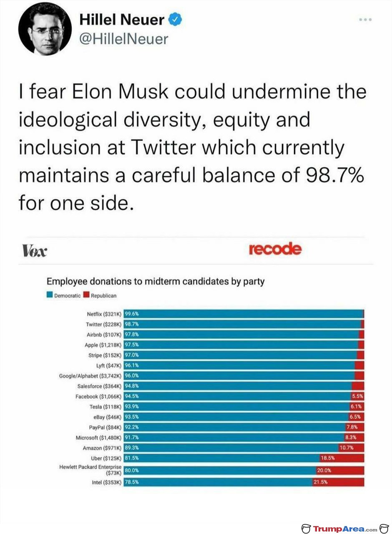This screenshot has height=534, width=392.
Task: Open the @HillelNeuer handle link
Action: [123, 39]
